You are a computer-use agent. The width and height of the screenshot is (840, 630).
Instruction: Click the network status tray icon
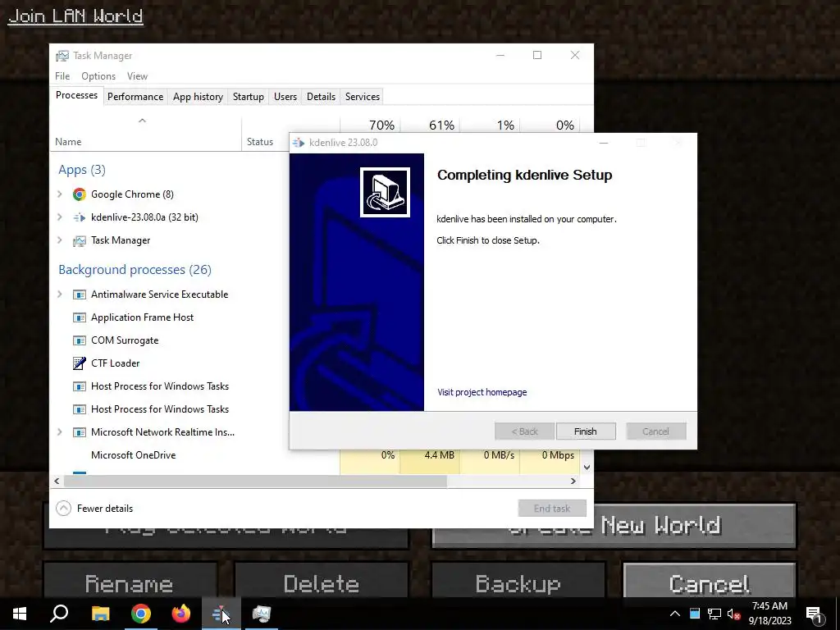(714, 614)
